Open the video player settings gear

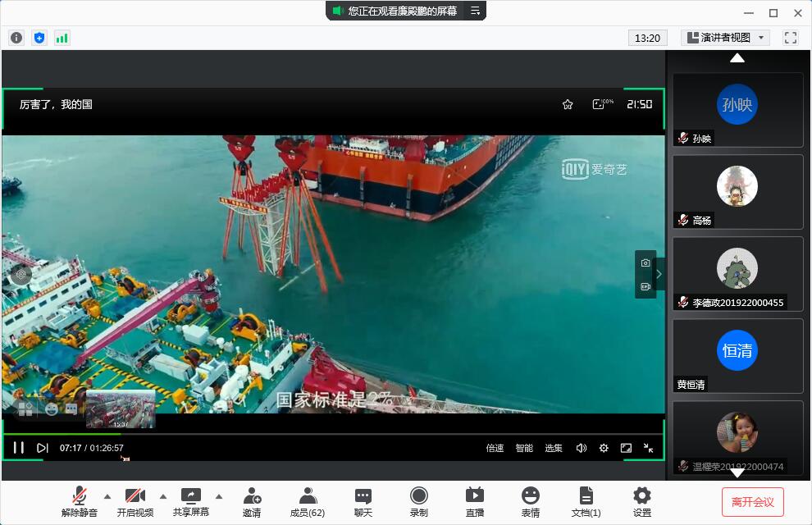(604, 448)
